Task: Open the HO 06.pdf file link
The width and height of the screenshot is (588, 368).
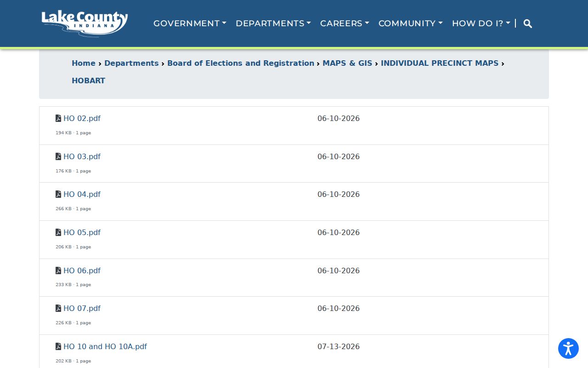Action: (82, 270)
